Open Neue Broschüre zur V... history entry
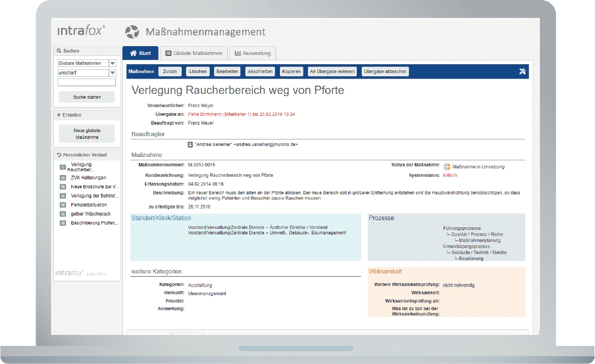Image resolution: width=595 pixels, height=364 pixels. coord(95,187)
